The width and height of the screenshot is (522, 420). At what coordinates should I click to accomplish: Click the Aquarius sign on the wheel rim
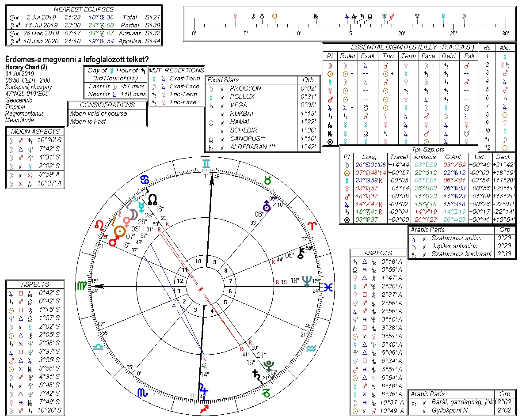point(311,348)
